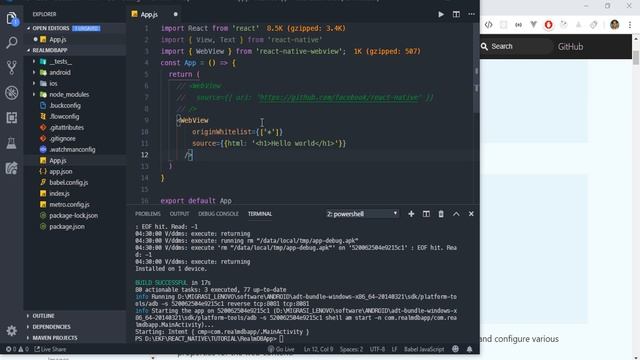Open notifications bell in status bar
Screen dimensions: 640x360
click(469, 349)
